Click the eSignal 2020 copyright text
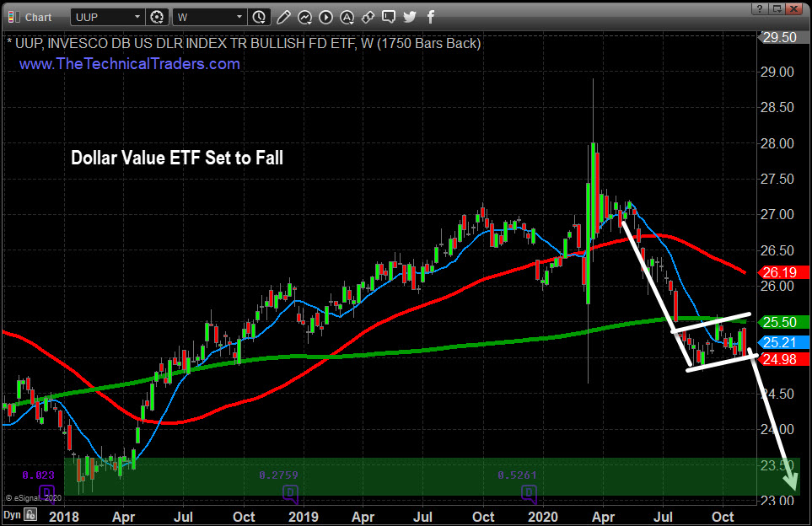The image size is (812, 526). coord(34,498)
